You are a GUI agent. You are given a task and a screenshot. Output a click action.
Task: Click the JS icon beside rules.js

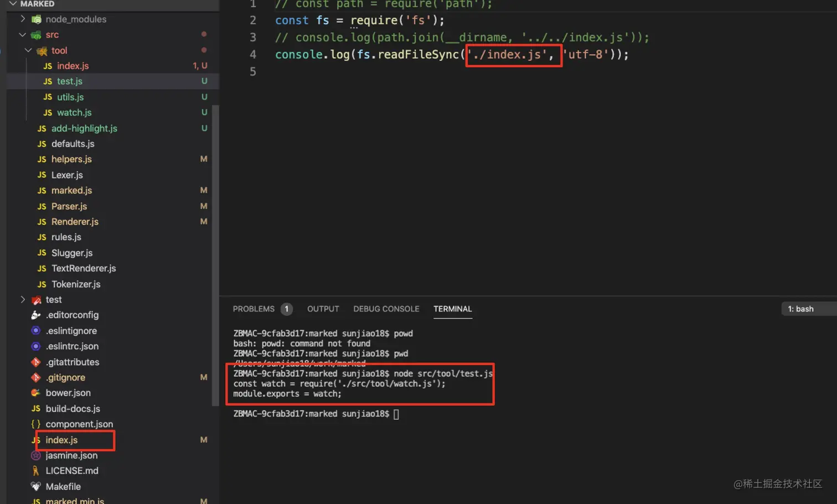pos(42,237)
